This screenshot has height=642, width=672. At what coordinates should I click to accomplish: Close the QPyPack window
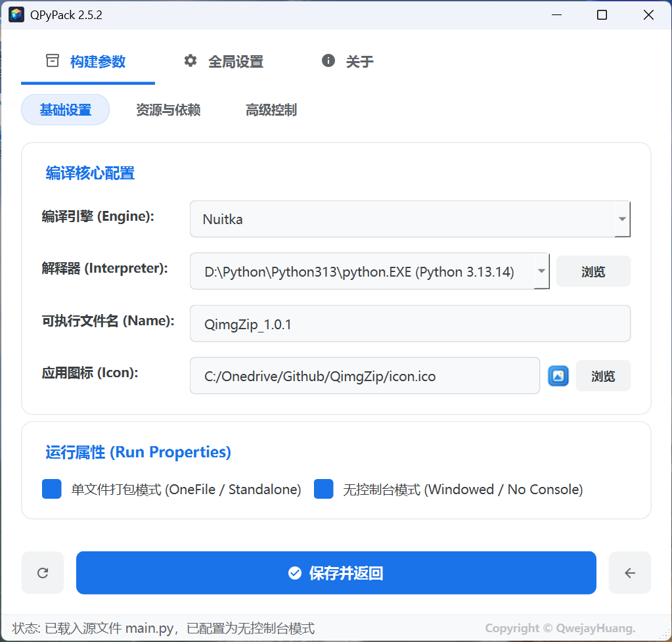648,15
